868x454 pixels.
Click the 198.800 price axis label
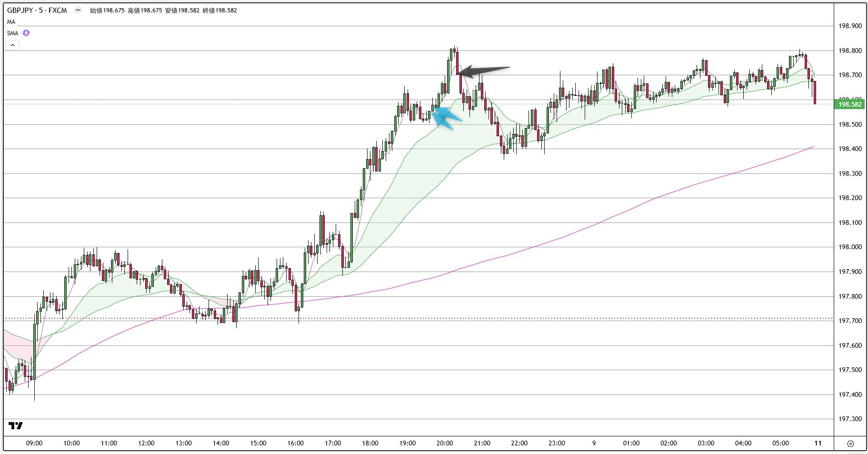pyautogui.click(x=850, y=50)
